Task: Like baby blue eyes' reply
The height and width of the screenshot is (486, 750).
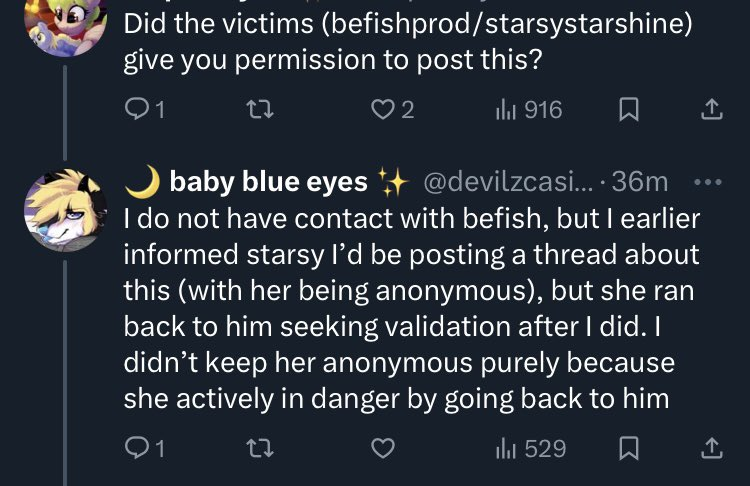Action: pos(382,448)
